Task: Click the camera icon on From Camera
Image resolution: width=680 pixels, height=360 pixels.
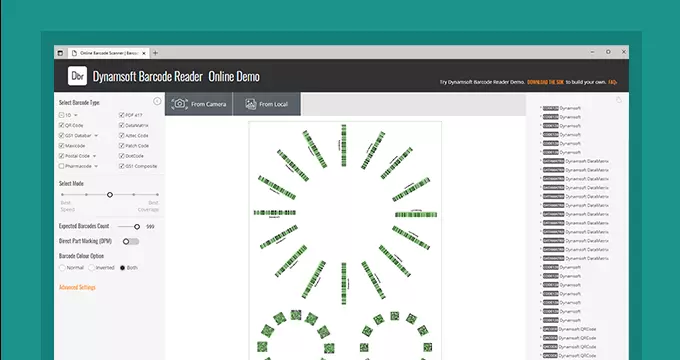Action: click(180, 104)
